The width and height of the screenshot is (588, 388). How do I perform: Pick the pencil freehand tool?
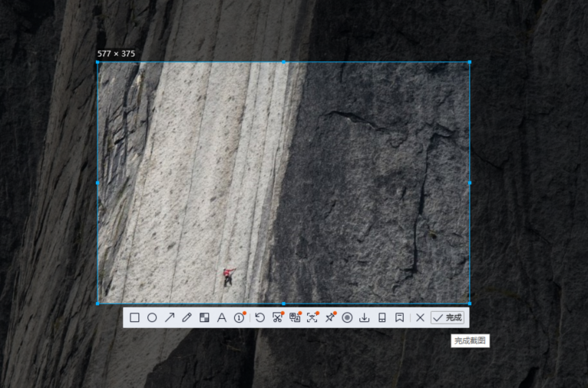187,317
